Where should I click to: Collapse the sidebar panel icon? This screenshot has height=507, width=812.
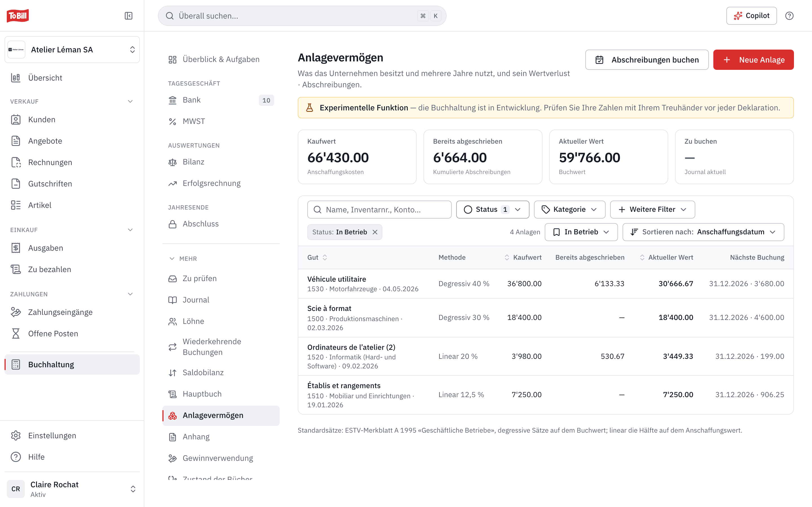point(129,16)
